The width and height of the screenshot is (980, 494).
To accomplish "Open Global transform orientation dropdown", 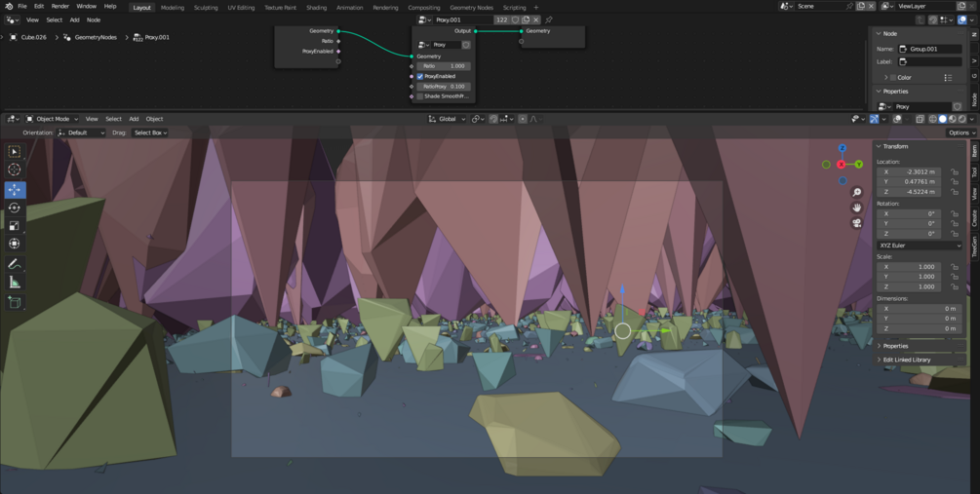I will pos(447,119).
